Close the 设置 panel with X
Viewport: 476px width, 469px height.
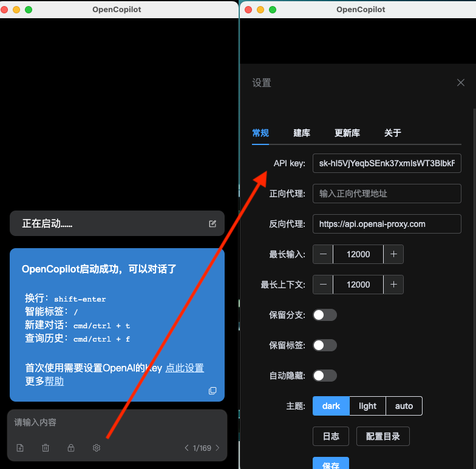click(x=460, y=83)
